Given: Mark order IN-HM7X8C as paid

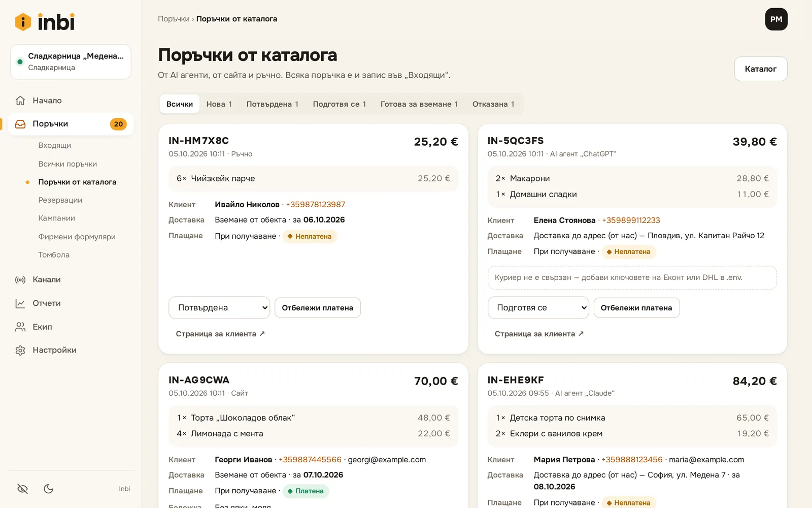Looking at the screenshot, I should (318, 308).
